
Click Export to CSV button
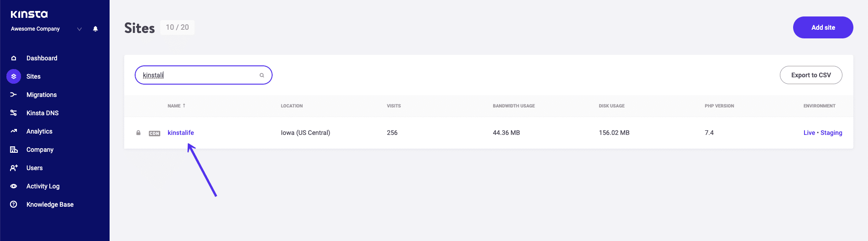[x=810, y=75]
